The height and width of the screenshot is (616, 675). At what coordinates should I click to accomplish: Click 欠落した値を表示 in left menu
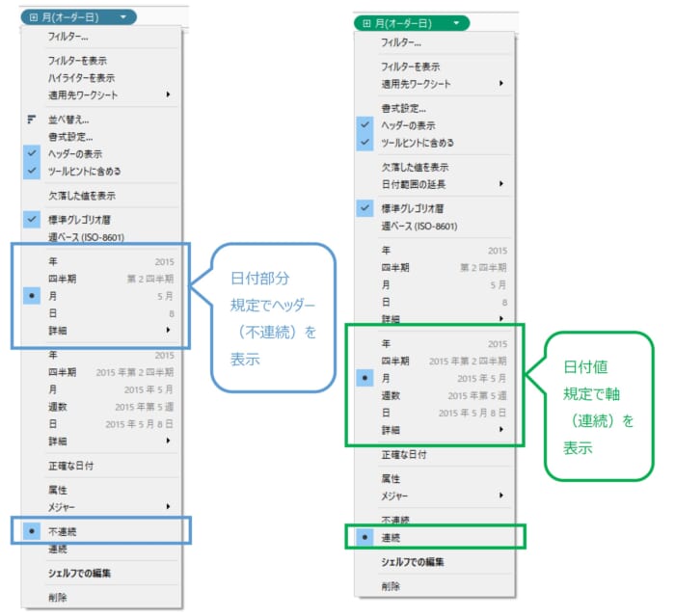click(x=101, y=196)
